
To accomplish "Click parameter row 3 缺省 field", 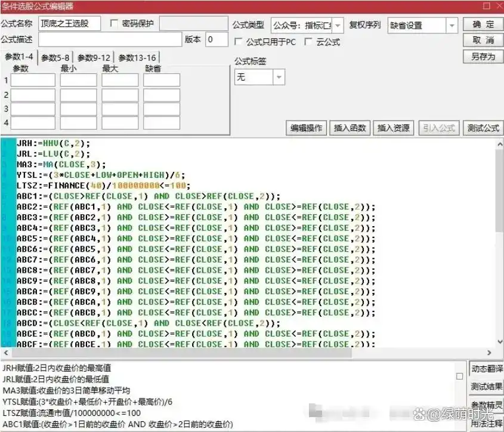I will click(162, 109).
